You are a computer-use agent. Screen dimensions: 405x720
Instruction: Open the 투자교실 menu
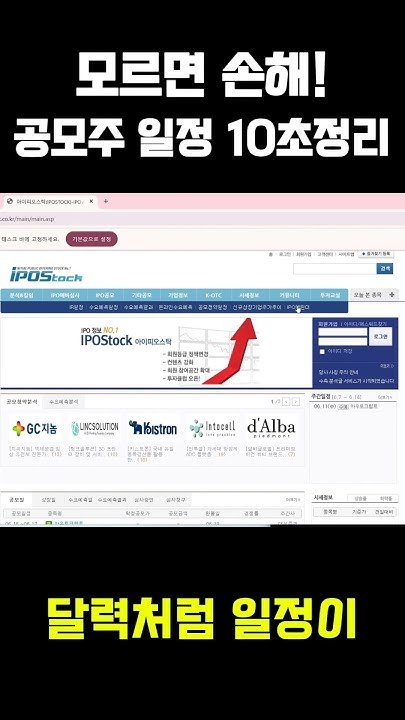click(329, 295)
